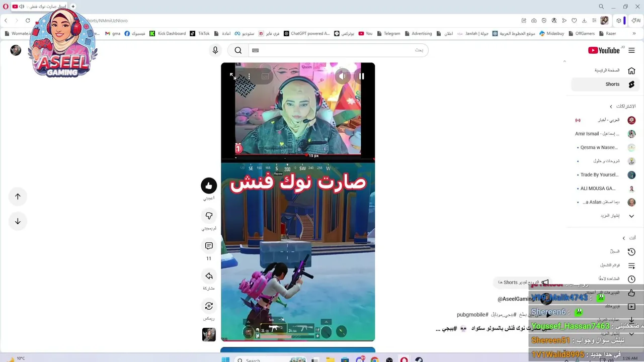
Task: Open the Short's three-dot more menu
Action: pyautogui.click(x=249, y=76)
